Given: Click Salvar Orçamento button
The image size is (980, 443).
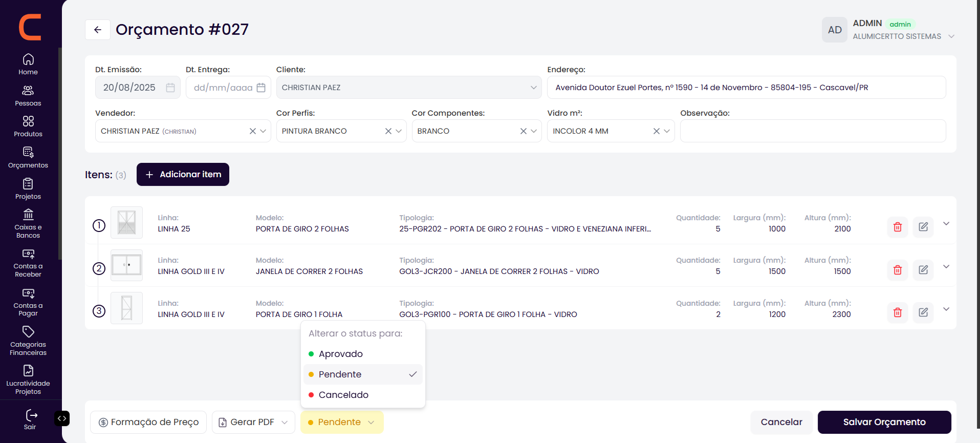Looking at the screenshot, I should (x=884, y=422).
